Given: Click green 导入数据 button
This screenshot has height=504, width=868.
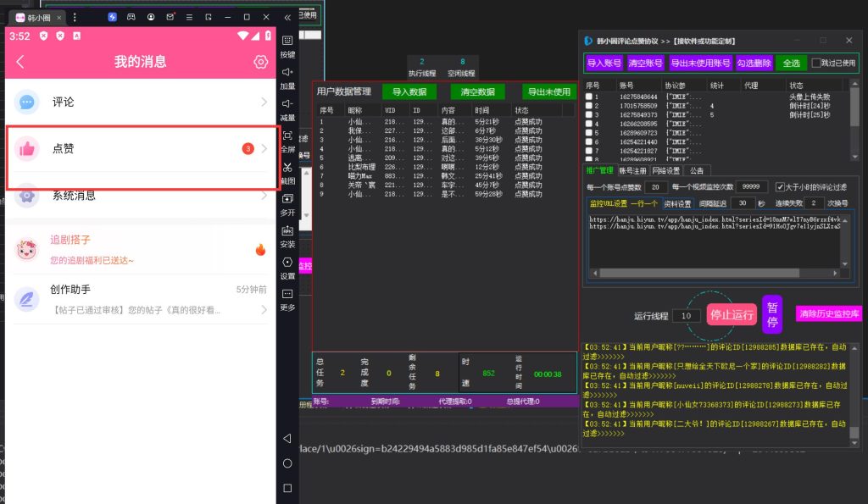Looking at the screenshot, I should click(409, 91).
